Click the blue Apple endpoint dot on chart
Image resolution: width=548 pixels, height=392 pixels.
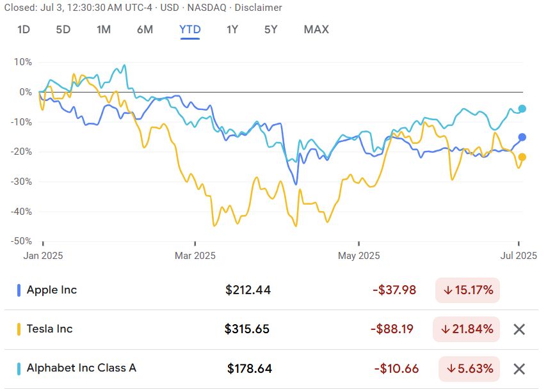click(522, 137)
